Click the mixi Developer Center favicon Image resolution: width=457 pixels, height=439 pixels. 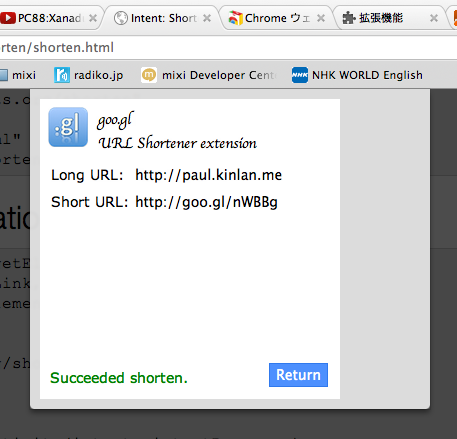149,75
